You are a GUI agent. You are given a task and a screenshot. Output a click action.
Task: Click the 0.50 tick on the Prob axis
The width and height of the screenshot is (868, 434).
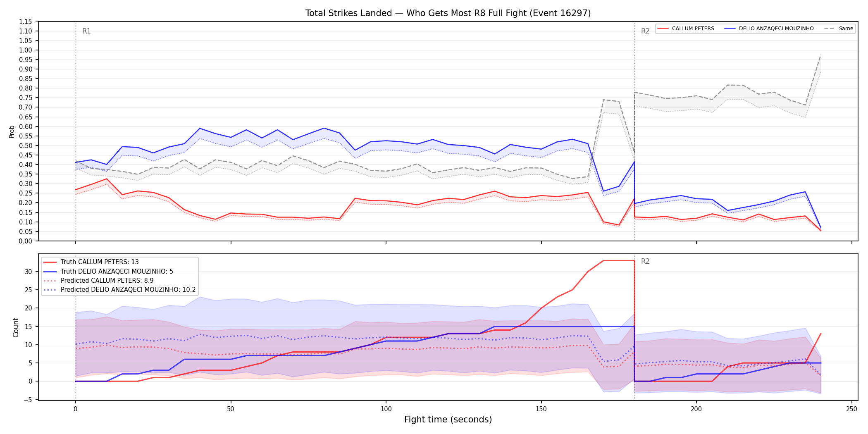pyautogui.click(x=26, y=145)
